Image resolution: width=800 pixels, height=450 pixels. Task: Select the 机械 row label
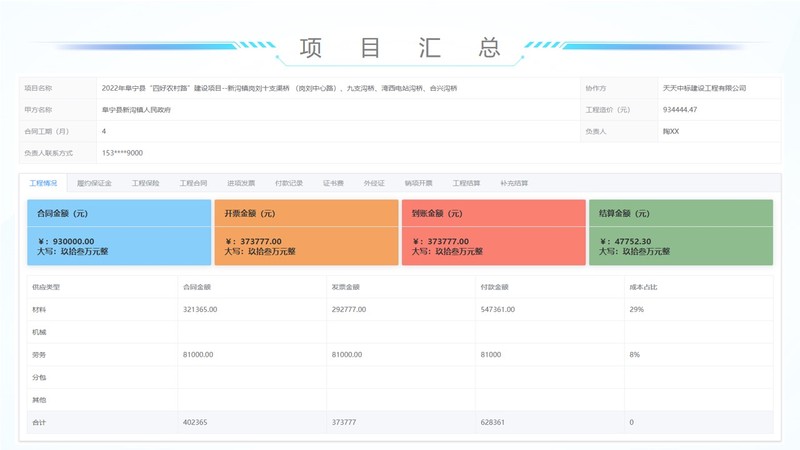[x=39, y=332]
